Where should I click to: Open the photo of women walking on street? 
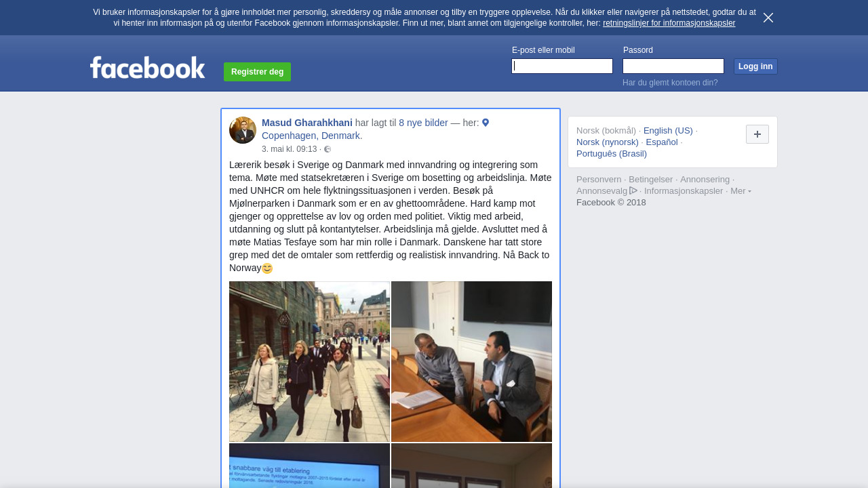(x=309, y=361)
